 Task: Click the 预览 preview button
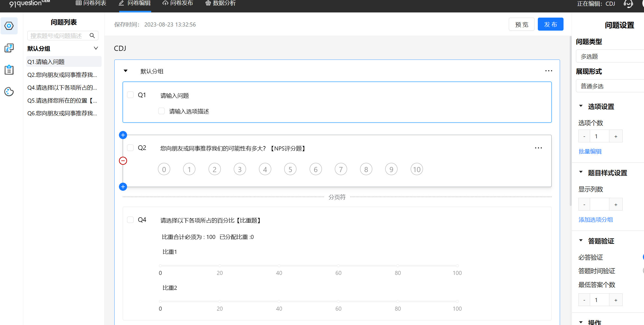[x=522, y=24]
